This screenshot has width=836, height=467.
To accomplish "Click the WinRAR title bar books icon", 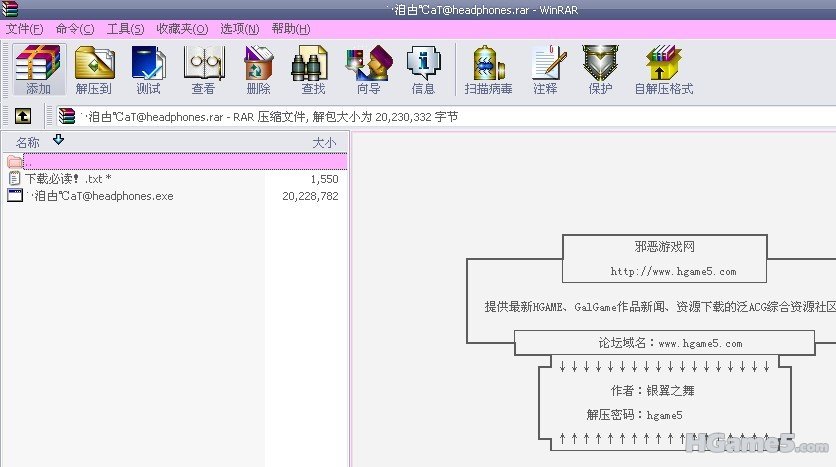I will click(x=9, y=9).
